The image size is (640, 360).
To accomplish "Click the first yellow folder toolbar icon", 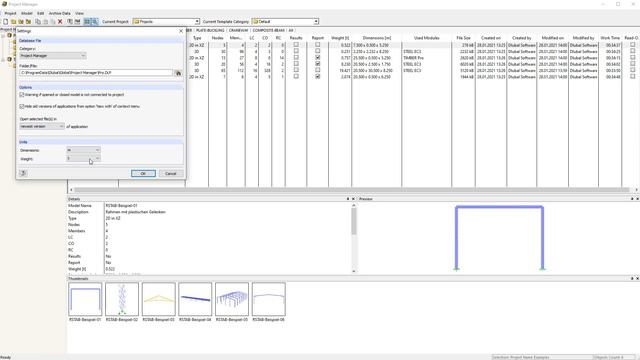I will click(13, 22).
